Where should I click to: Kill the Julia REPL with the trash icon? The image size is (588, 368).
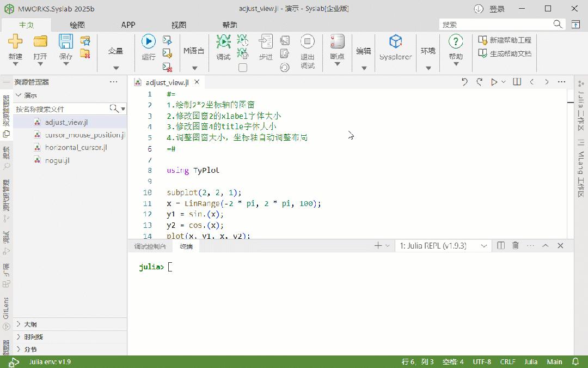click(x=515, y=245)
